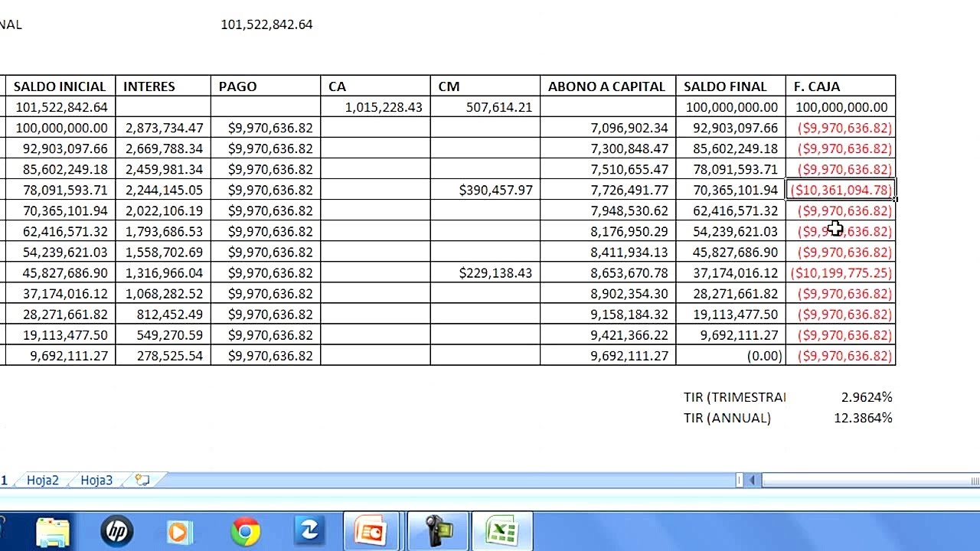Open the camcorder recorder taskbar icon
The height and width of the screenshot is (551, 980).
[x=438, y=531]
